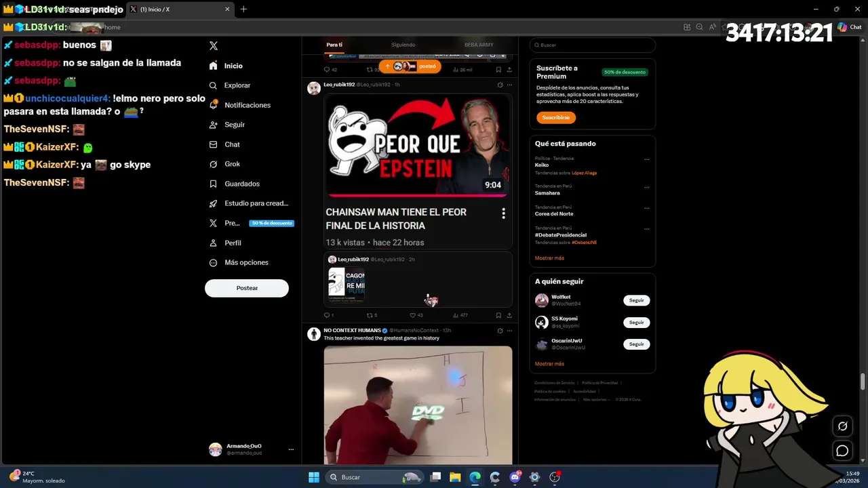Open the Samahara trending topic
The image size is (868, 488).
tap(547, 193)
